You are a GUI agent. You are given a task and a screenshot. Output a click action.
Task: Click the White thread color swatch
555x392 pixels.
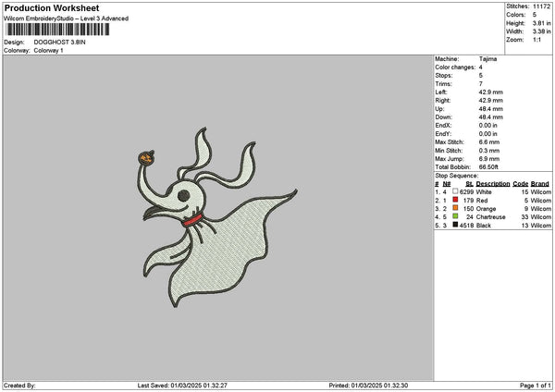(x=455, y=191)
